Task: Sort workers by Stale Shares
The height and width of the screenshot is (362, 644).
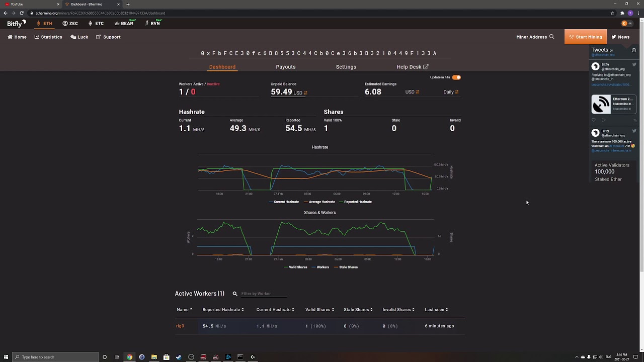Action: 358,310
